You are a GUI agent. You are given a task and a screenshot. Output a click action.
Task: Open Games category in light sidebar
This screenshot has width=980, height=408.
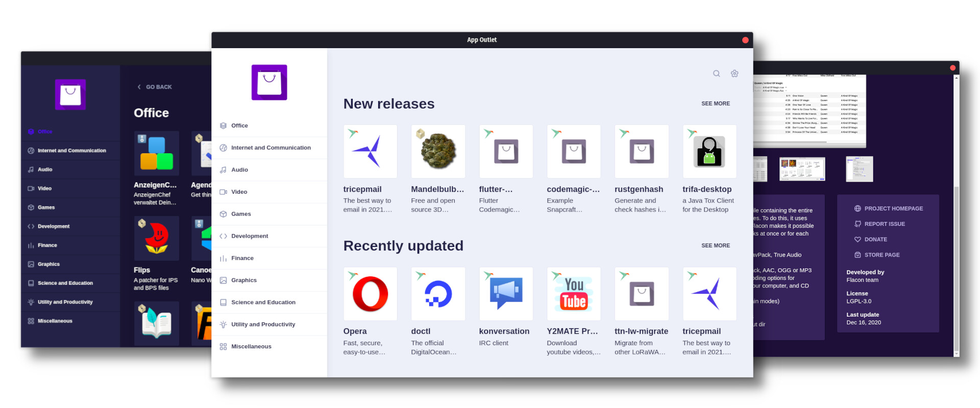pyautogui.click(x=269, y=214)
